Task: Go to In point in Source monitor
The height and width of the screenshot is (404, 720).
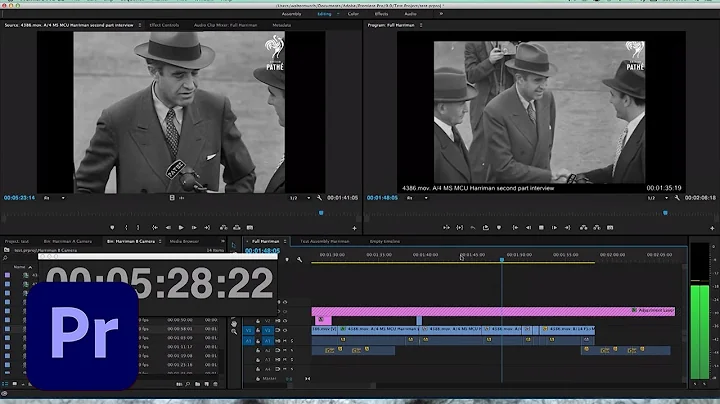Action: click(155, 228)
